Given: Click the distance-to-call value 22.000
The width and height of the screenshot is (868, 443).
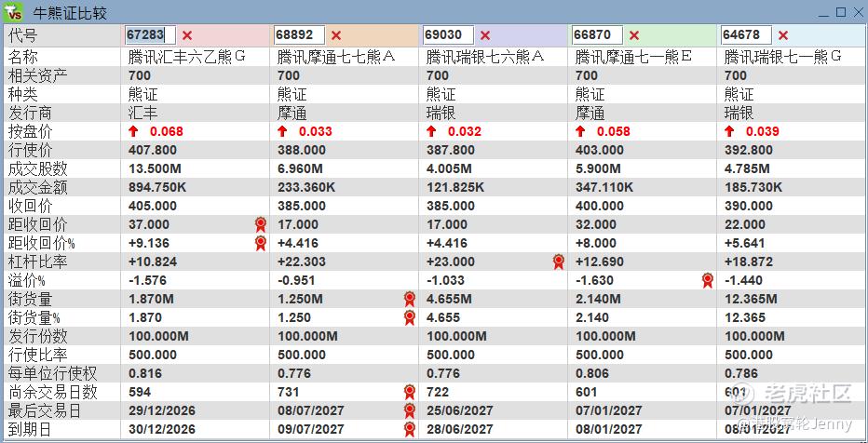Looking at the screenshot, I should pos(745,224).
